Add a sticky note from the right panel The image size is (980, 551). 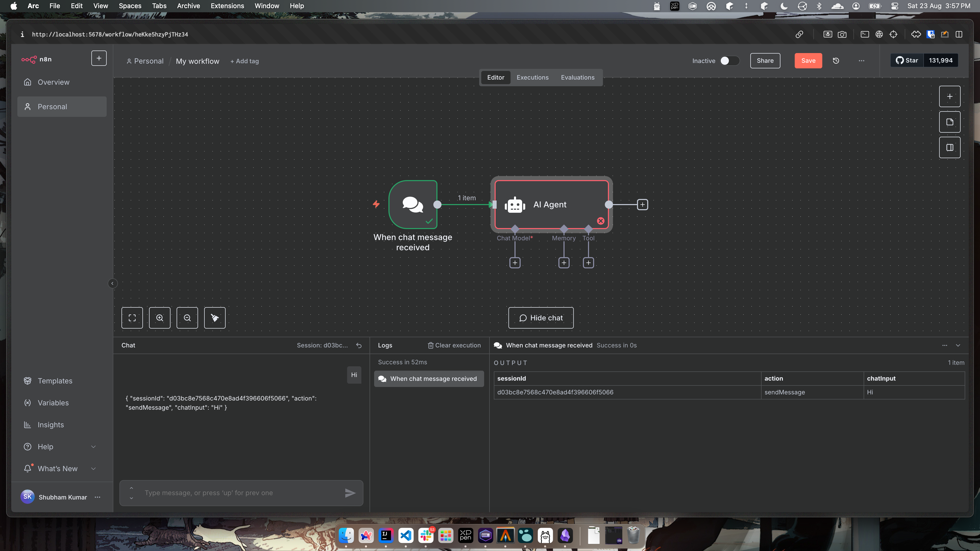tap(950, 122)
